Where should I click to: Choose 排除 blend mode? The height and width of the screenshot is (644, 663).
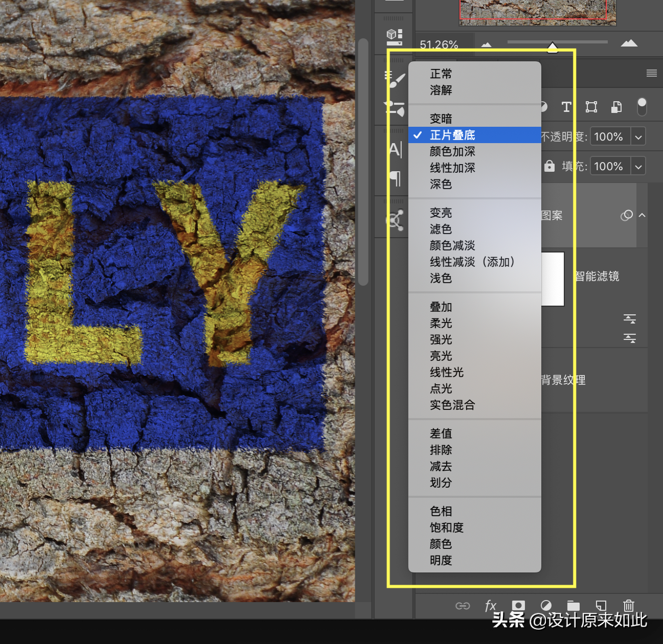click(474, 450)
